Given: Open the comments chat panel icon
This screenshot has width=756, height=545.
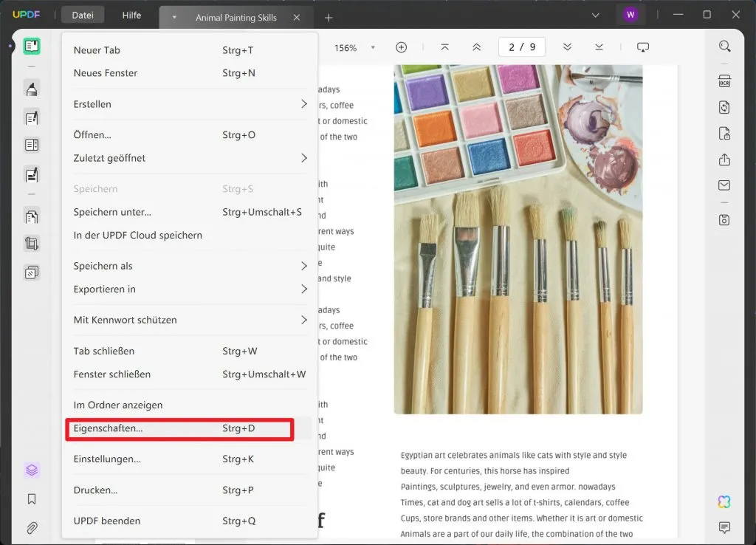Looking at the screenshot, I should tap(724, 527).
